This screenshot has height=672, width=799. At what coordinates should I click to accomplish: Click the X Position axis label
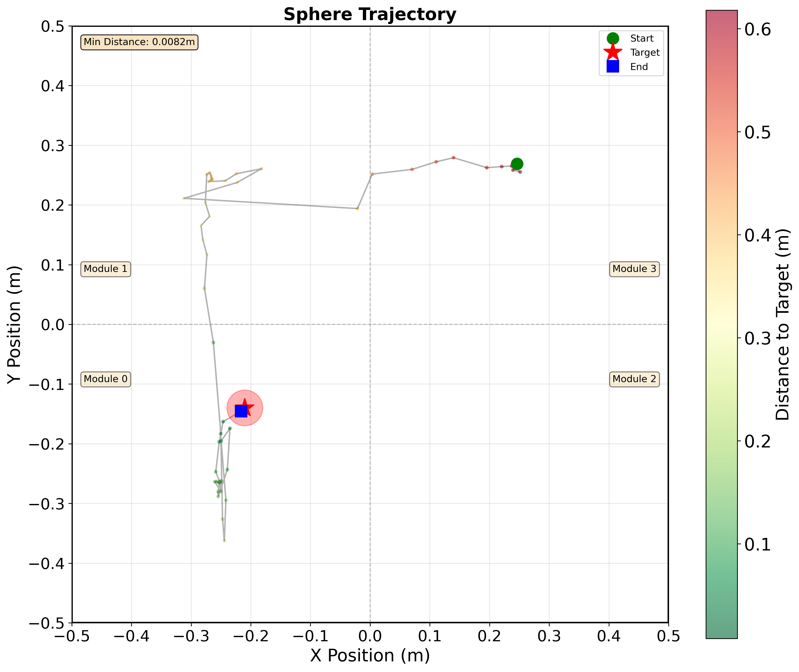[369, 656]
